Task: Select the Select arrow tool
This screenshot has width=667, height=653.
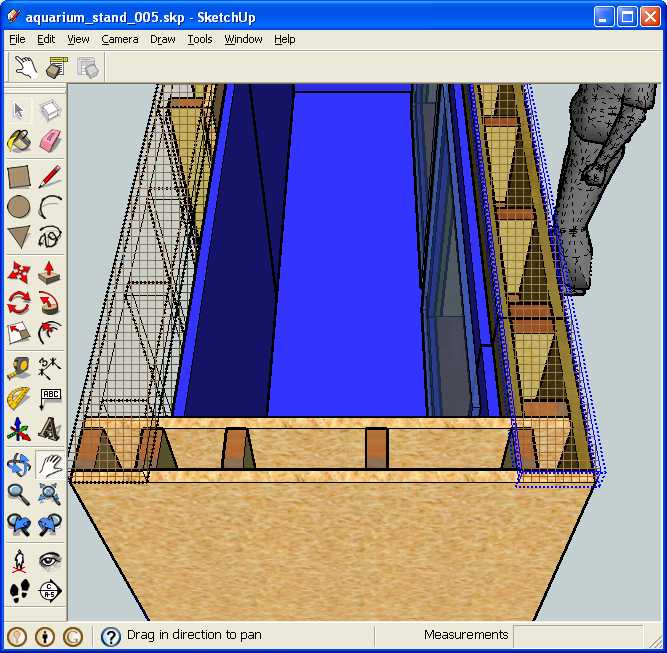Action: pos(19,111)
